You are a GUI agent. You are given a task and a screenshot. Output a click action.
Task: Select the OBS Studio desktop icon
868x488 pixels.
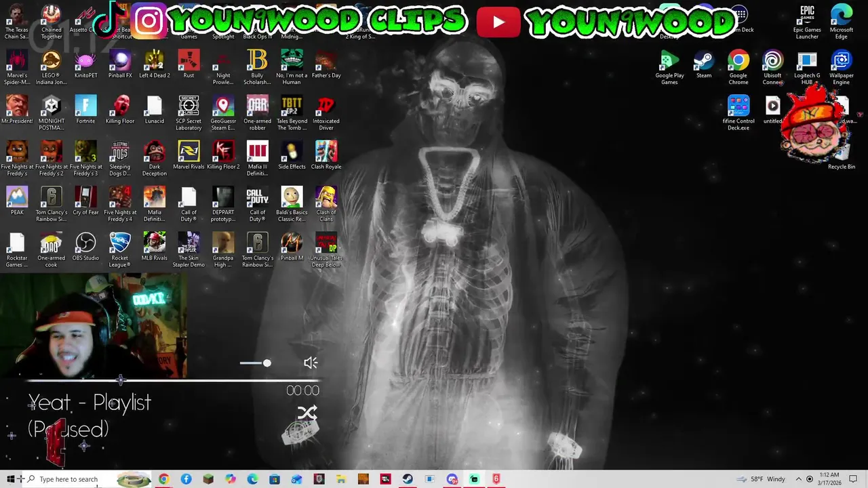click(x=85, y=245)
